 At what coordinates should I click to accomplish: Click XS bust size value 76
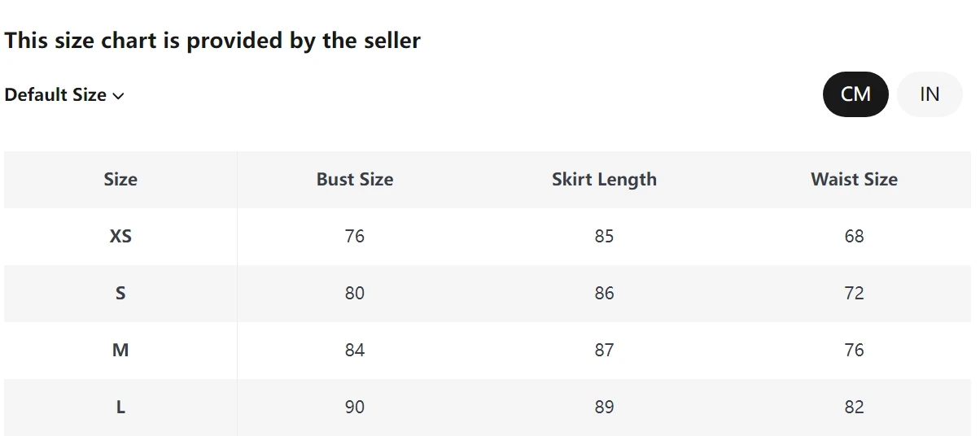[355, 237]
